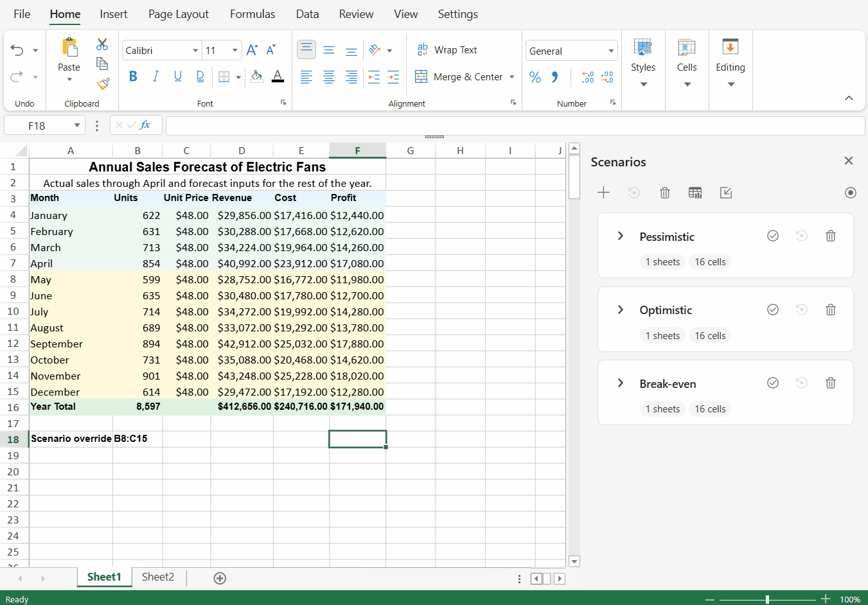Apply Double Underline formatting
868x605 pixels.
[x=200, y=76]
